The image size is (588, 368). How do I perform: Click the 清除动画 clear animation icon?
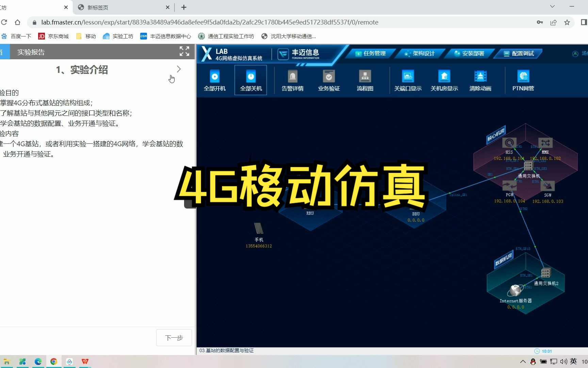coord(480,80)
